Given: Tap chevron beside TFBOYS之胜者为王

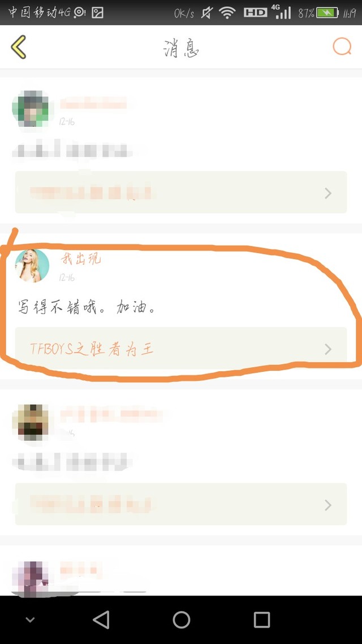Looking at the screenshot, I should [328, 349].
